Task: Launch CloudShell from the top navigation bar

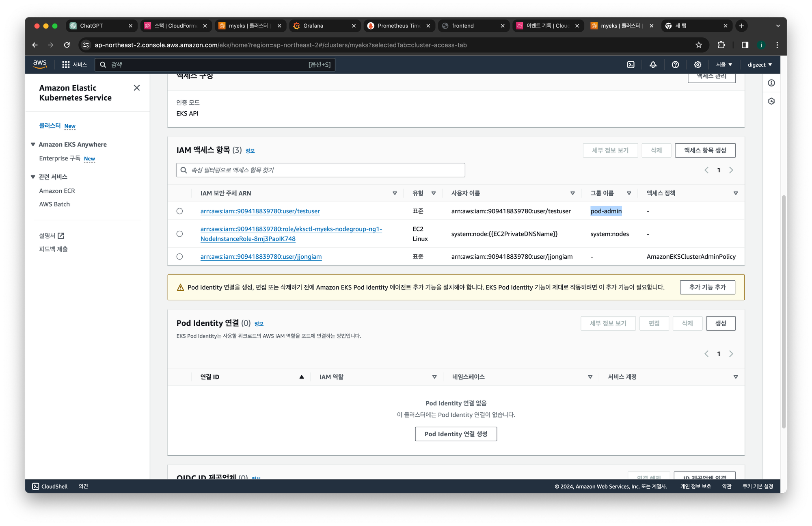Action: [631, 65]
